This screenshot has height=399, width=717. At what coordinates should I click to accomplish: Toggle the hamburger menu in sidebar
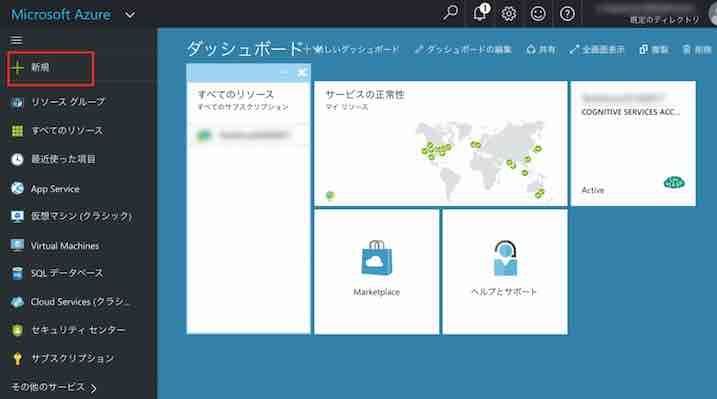click(16, 40)
